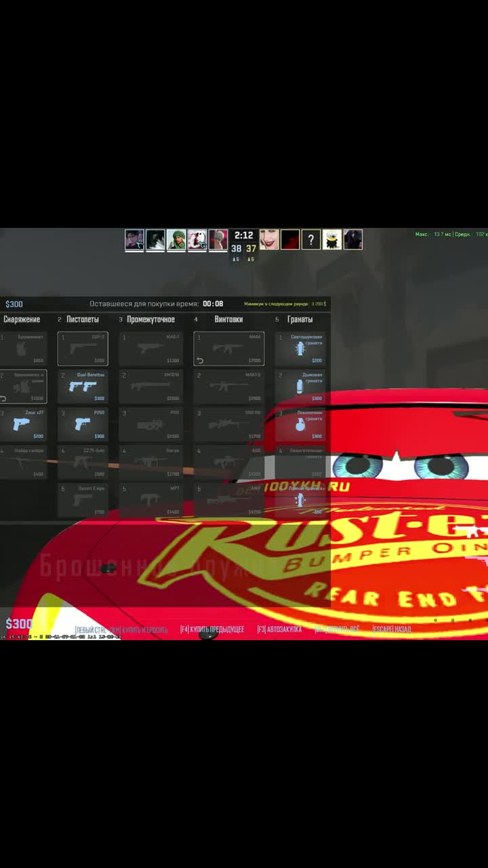Select the USP-S pistol slot
The image size is (488, 868).
83,349
